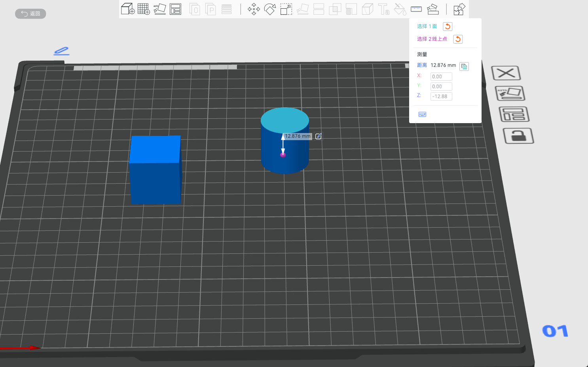Toggle the Measure ruler tool
The image size is (588, 367).
coord(416,9)
